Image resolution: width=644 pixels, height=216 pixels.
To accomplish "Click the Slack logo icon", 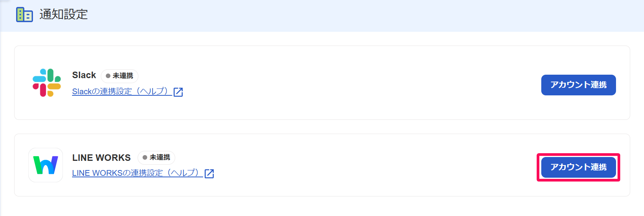I will click(47, 83).
